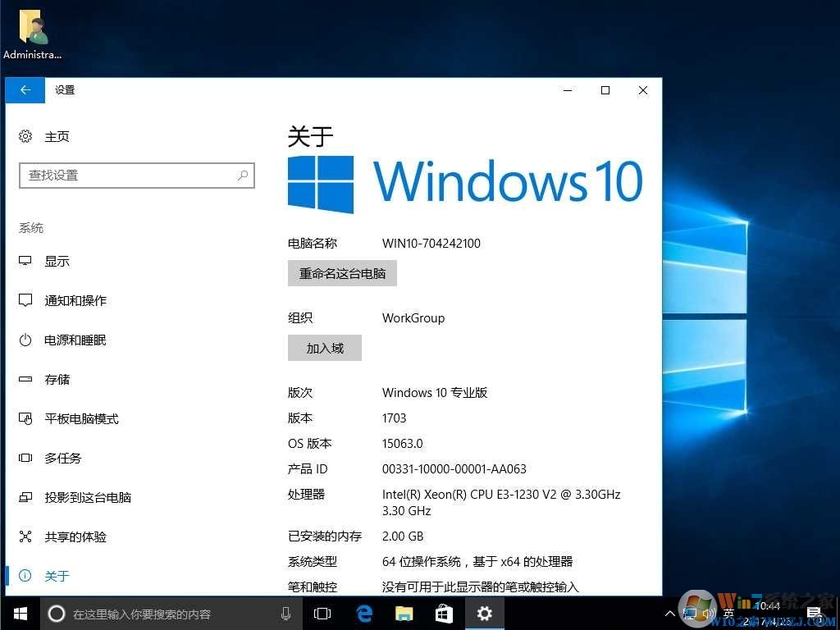Open the Store from taskbar
This screenshot has height=630, width=840.
click(x=444, y=614)
